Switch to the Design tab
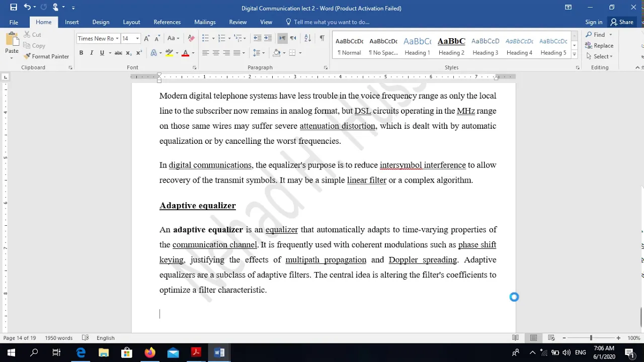The image size is (644, 362). [x=101, y=22]
